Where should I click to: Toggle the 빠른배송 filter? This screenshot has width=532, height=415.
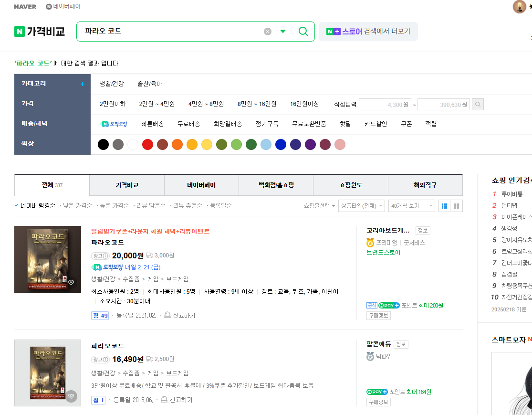(x=153, y=124)
